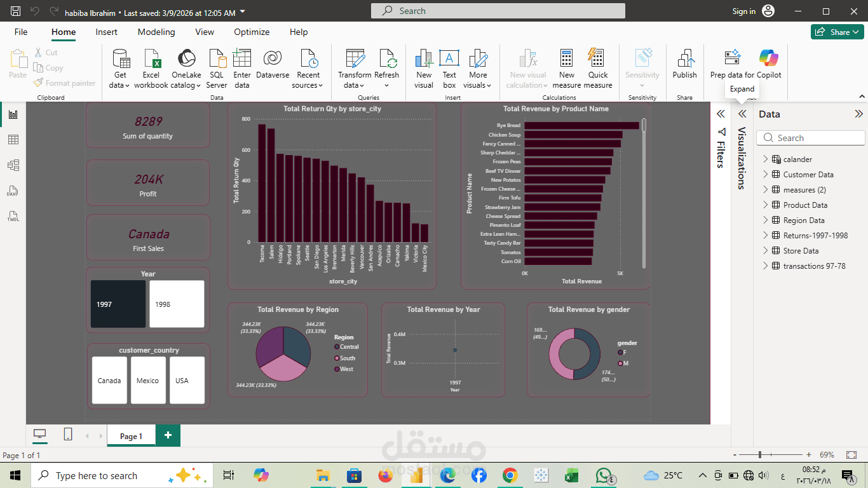Filter by Mexico in customer_country slicer
The width and height of the screenshot is (868, 488).
pyautogui.click(x=148, y=381)
